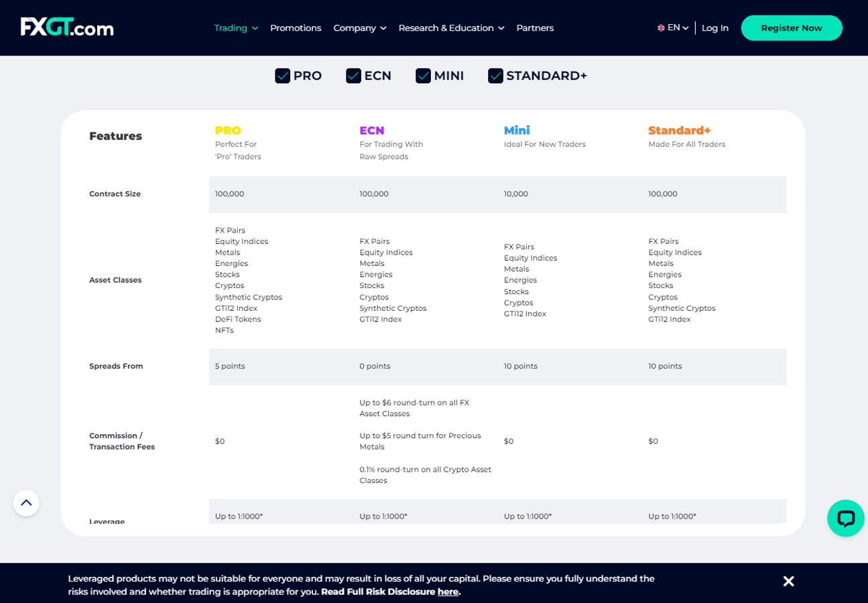Image resolution: width=868 pixels, height=603 pixels.
Task: Click the Spreads From row label
Action: 116,366
